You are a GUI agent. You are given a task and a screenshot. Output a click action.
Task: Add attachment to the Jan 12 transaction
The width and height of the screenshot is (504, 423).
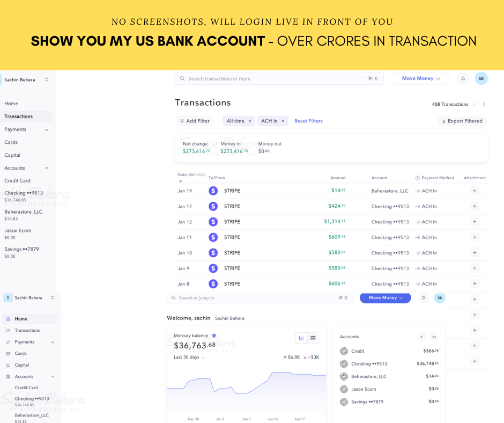click(474, 222)
